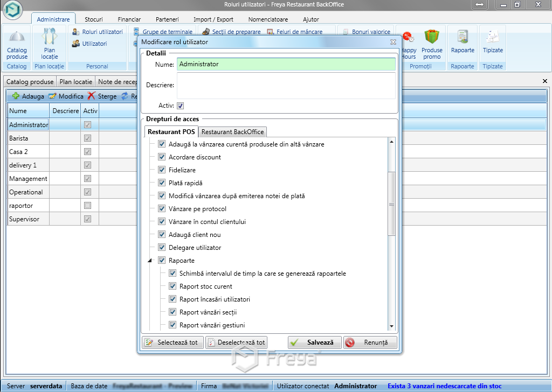Click into the Descriere text field
This screenshot has height=392, width=552.
point(286,86)
